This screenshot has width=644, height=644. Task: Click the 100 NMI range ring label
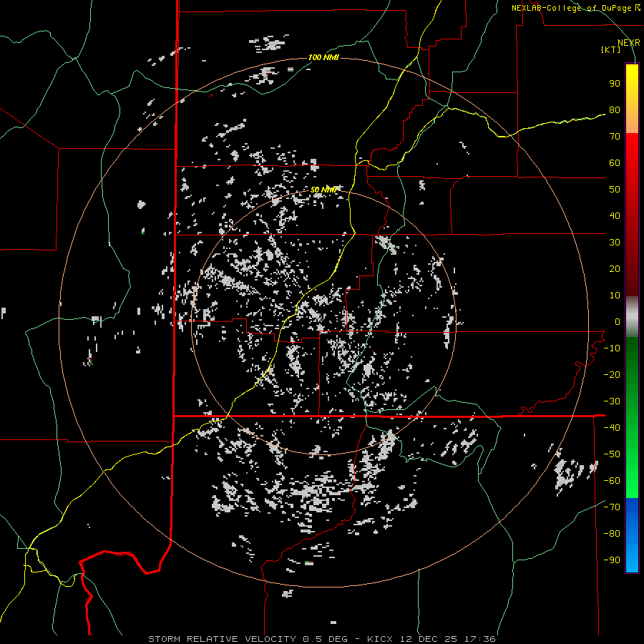pyautogui.click(x=323, y=57)
